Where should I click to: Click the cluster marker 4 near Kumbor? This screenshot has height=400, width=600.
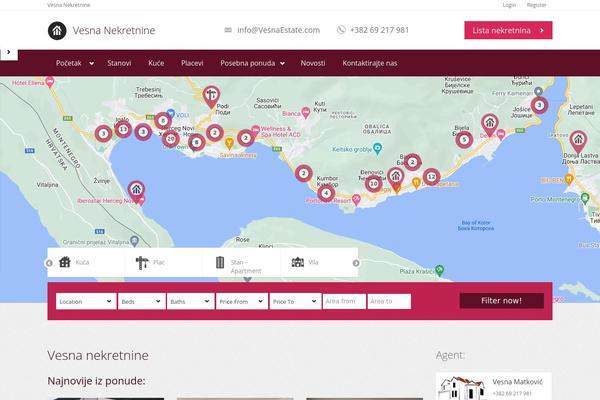click(326, 193)
